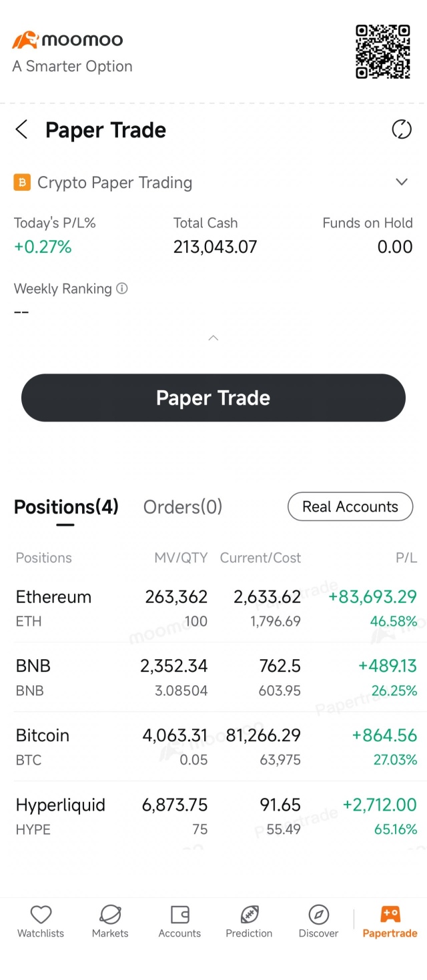
Task: Click the moomoo logo
Action: [x=67, y=40]
